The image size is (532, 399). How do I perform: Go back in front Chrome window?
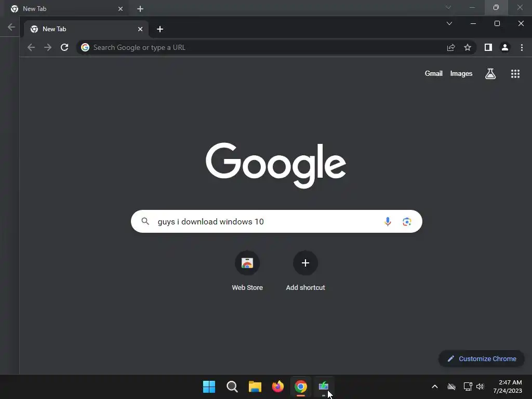[x=31, y=47]
